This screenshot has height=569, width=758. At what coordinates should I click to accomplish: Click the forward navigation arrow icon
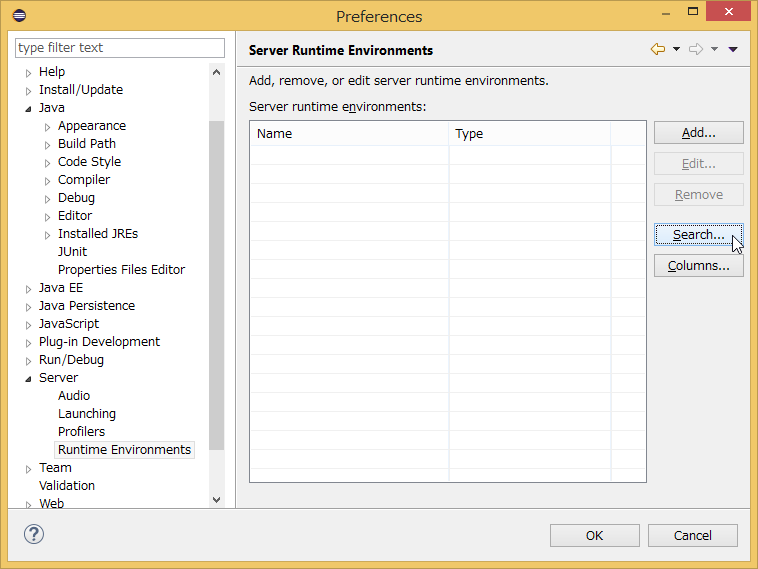(x=696, y=49)
